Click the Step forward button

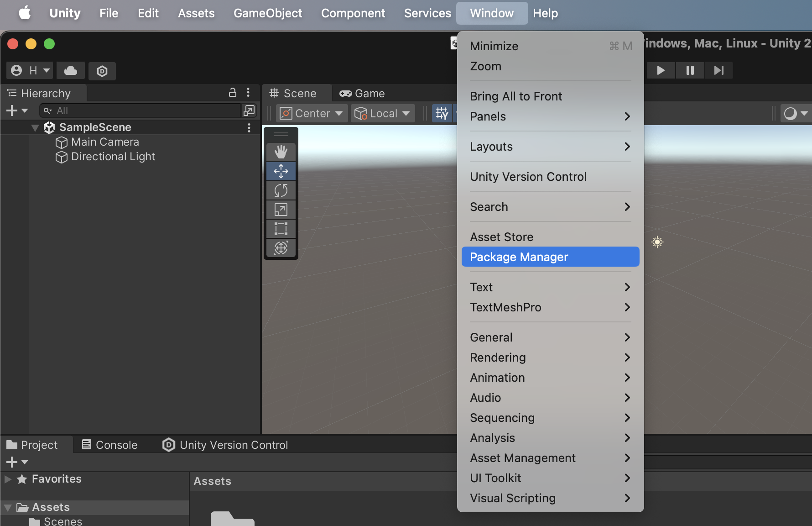click(x=719, y=70)
